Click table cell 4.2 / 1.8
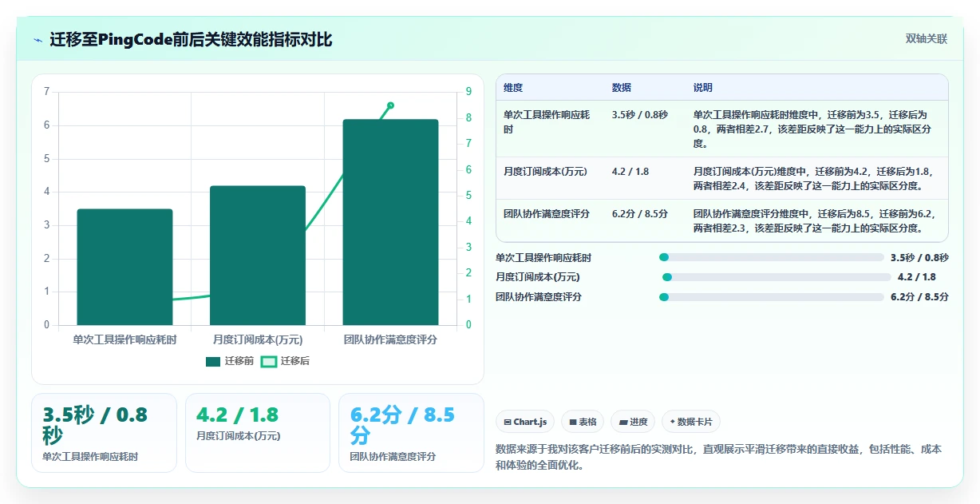 click(x=630, y=172)
